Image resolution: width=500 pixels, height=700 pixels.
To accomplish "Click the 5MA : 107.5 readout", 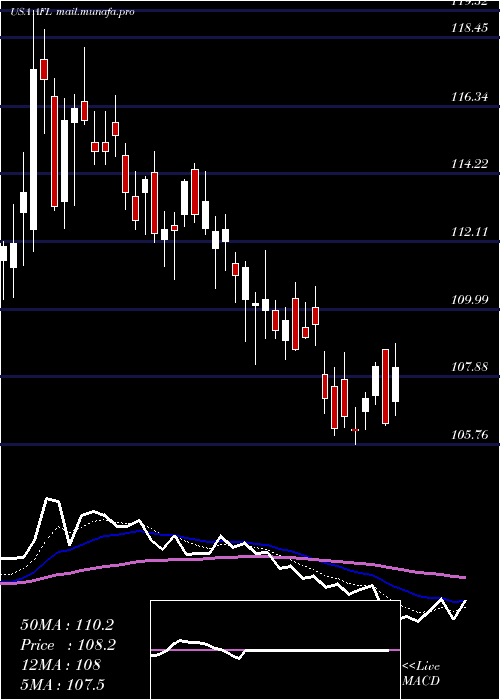I will 62,685.
